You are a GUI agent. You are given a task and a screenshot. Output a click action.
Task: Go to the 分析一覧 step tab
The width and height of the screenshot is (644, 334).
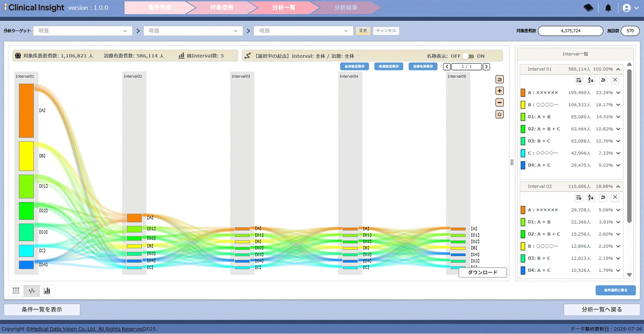283,8
